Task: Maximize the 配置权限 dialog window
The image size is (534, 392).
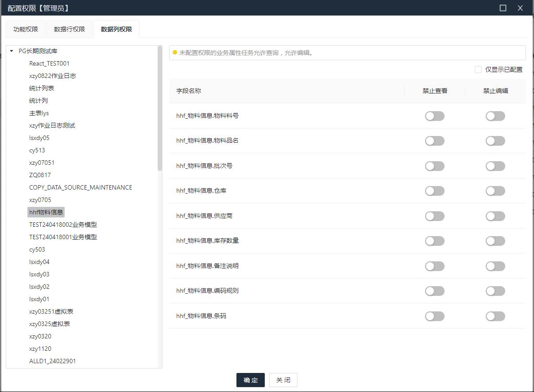Action: click(x=503, y=8)
